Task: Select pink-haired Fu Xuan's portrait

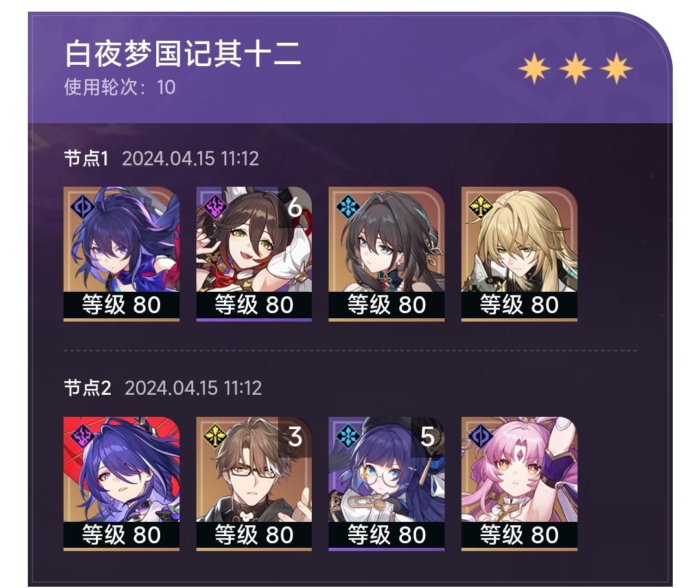Action: (519, 469)
